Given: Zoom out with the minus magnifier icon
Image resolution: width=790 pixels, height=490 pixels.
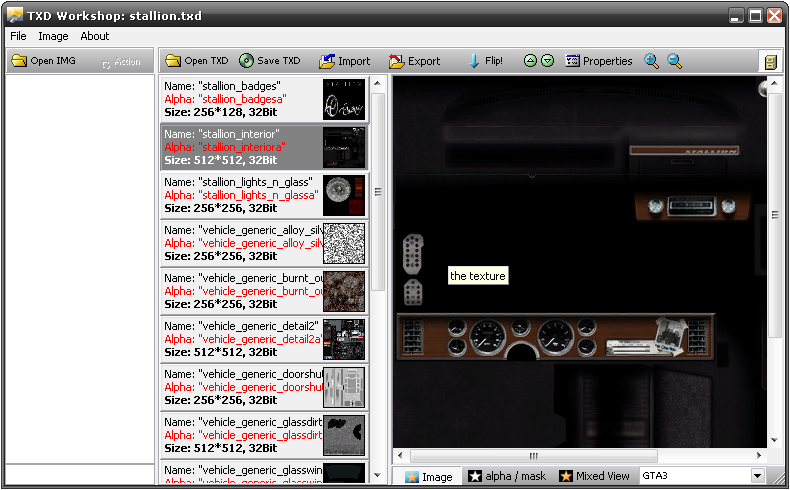Looking at the screenshot, I should (x=675, y=61).
